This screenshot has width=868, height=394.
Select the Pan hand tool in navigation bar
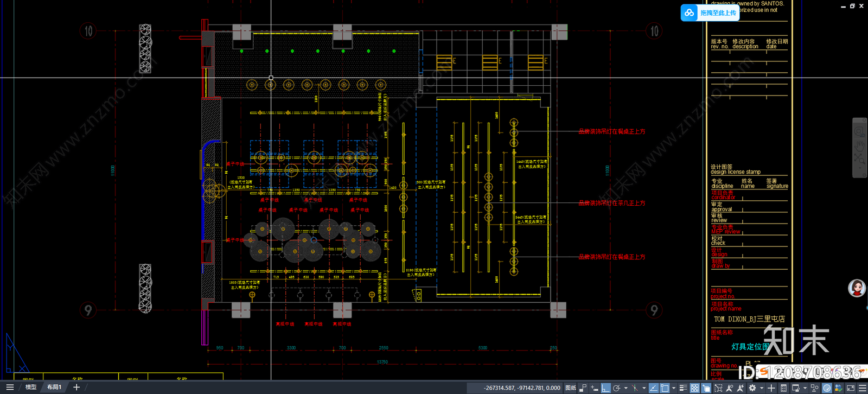[x=859, y=145]
